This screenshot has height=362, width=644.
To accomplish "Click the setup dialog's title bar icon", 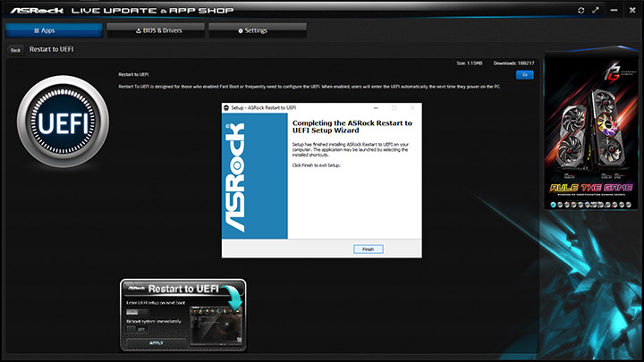I will [226, 108].
